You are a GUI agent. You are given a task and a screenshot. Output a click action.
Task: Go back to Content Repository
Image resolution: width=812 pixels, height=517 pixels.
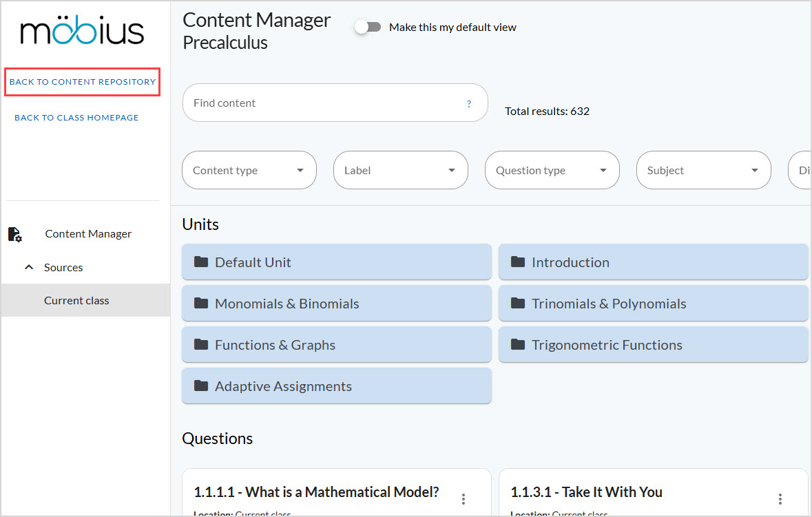pos(81,81)
